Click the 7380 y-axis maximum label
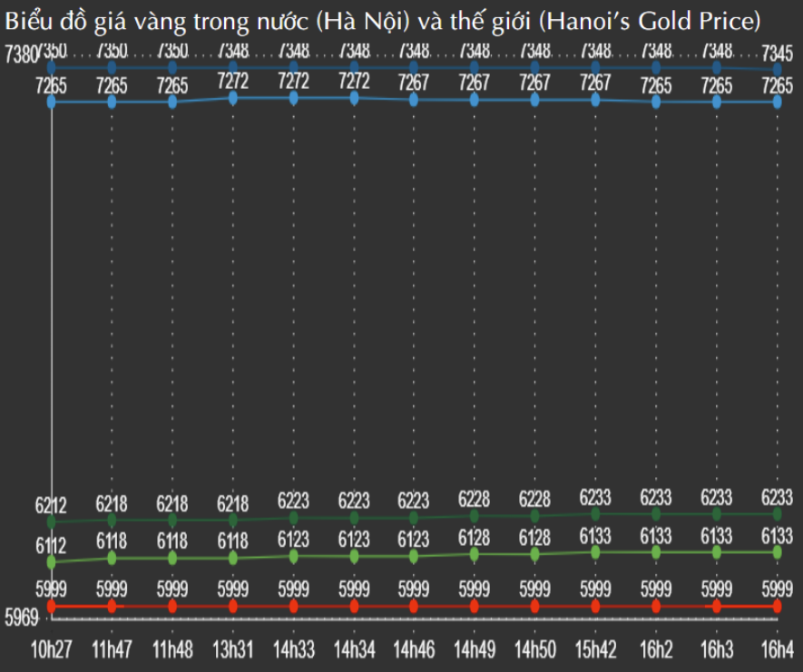 (x=22, y=56)
